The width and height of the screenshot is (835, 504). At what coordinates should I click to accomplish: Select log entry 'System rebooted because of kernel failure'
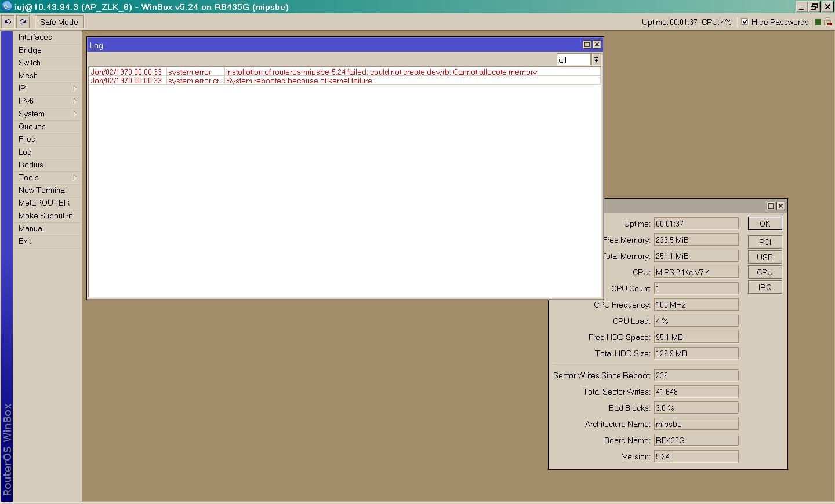[344, 81]
